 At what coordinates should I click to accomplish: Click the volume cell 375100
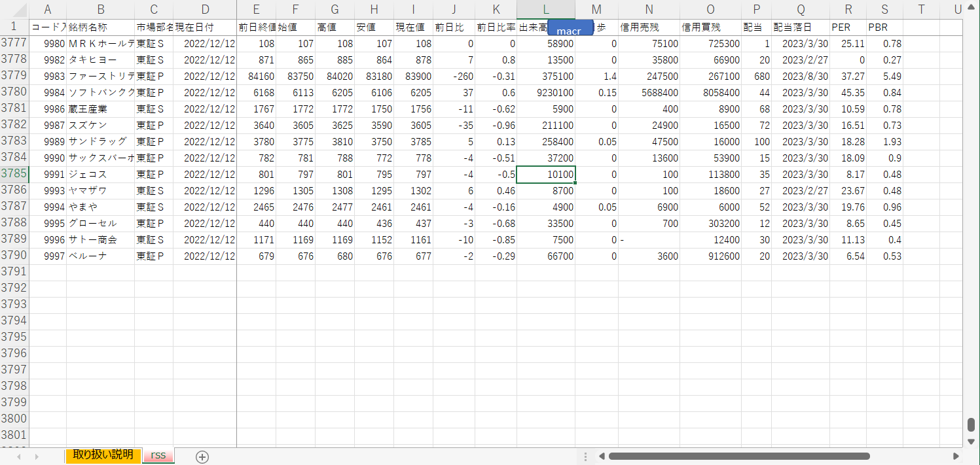[x=546, y=77]
